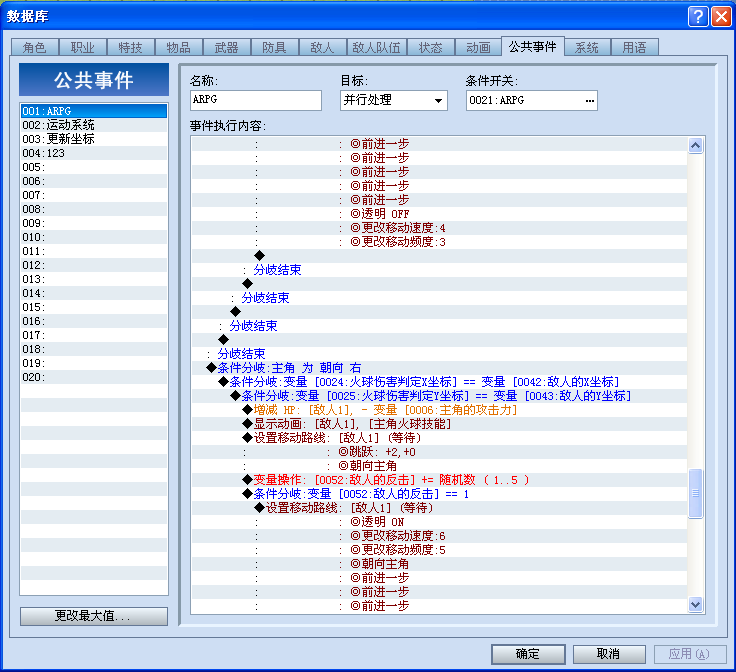Image resolution: width=736 pixels, height=672 pixels.
Task: Select common event 002:运动系统
Action: [x=94, y=125]
